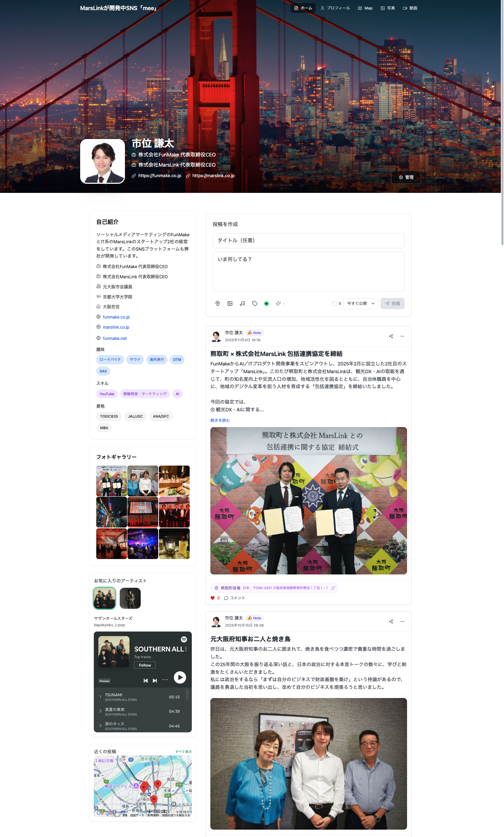Image resolution: width=504 pixels, height=837 pixels.
Task: Open https://marslink.co.jp link in header
Action: click(x=210, y=176)
